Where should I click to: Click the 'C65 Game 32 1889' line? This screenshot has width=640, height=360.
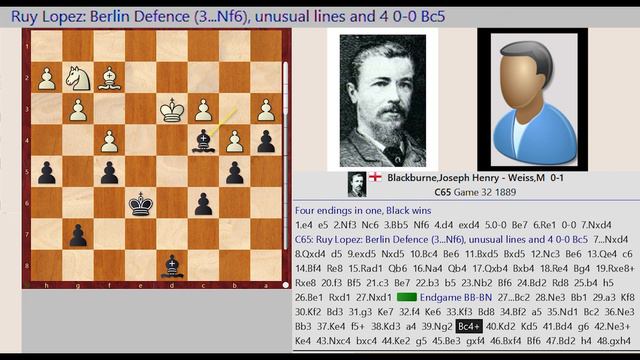[x=475, y=192]
